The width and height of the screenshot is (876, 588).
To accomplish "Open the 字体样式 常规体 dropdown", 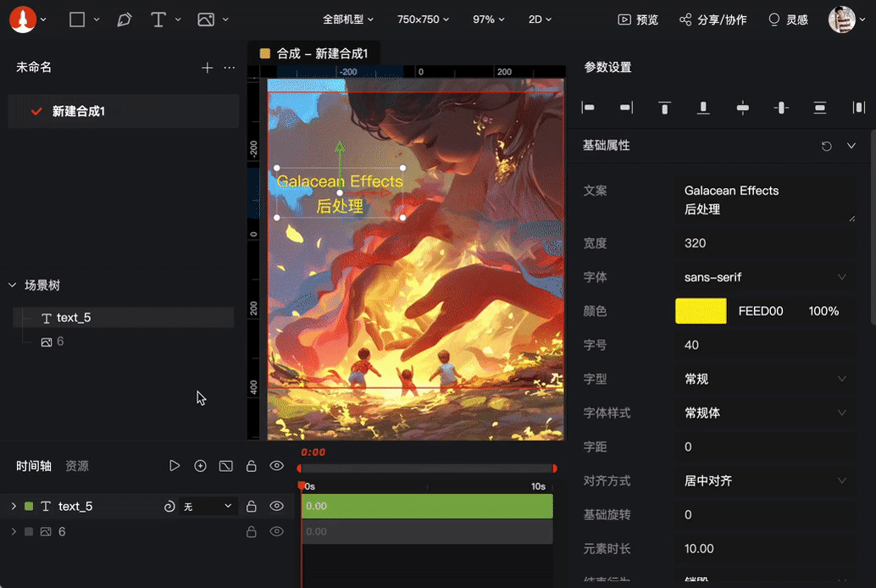I will tap(765, 413).
